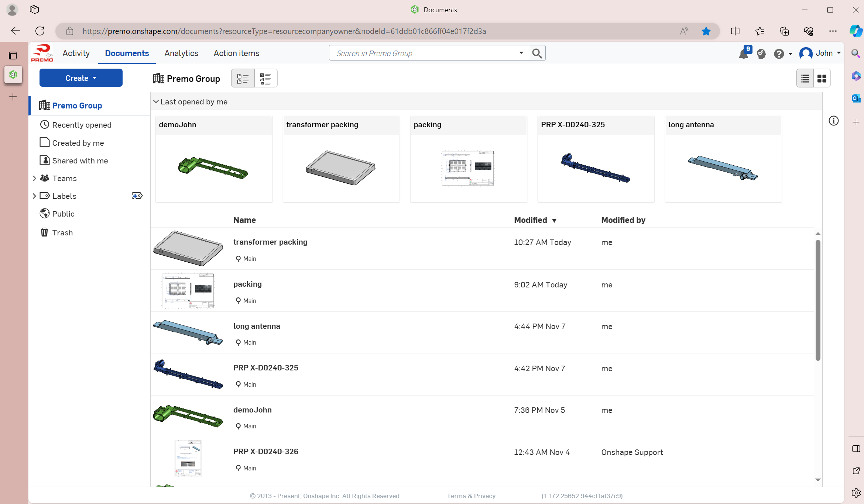Add page to browser favorites star
Image resolution: width=864 pixels, height=504 pixels.
click(706, 31)
